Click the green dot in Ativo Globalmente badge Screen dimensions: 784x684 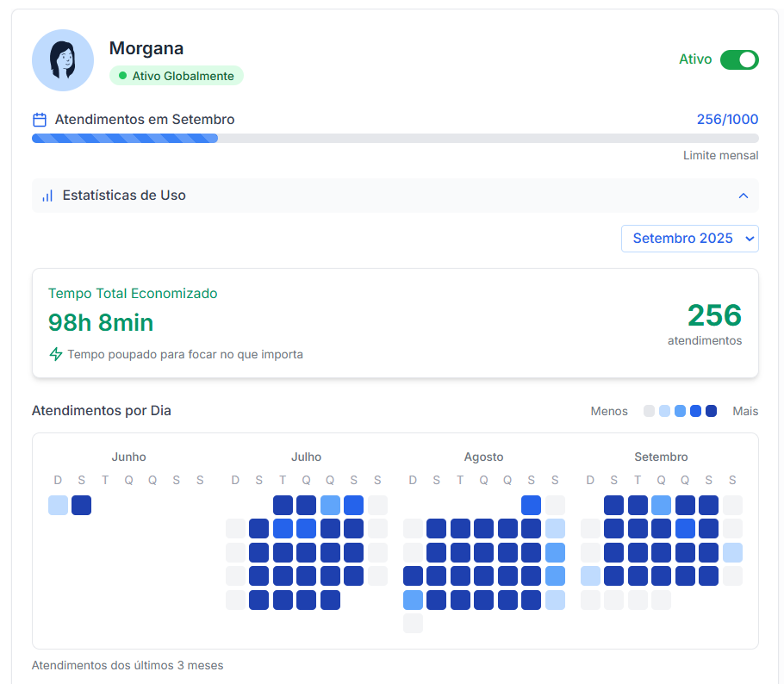122,76
